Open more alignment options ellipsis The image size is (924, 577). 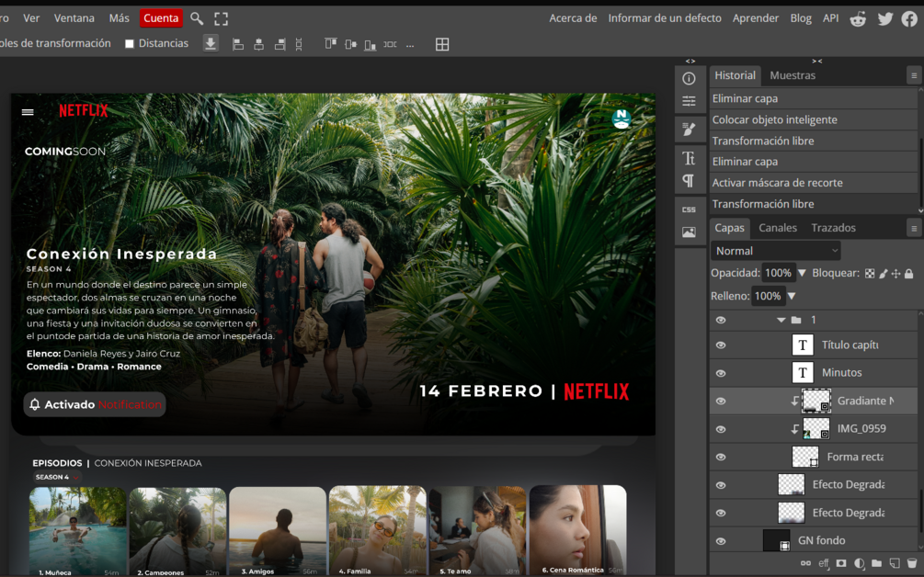pyautogui.click(x=410, y=45)
